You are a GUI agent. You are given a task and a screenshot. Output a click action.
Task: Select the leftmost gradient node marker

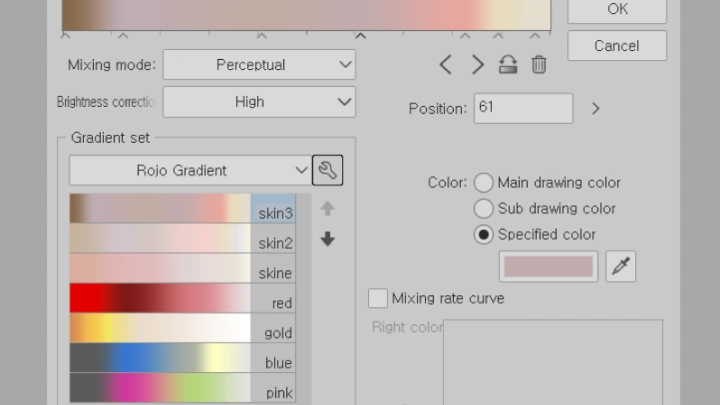coord(65,35)
